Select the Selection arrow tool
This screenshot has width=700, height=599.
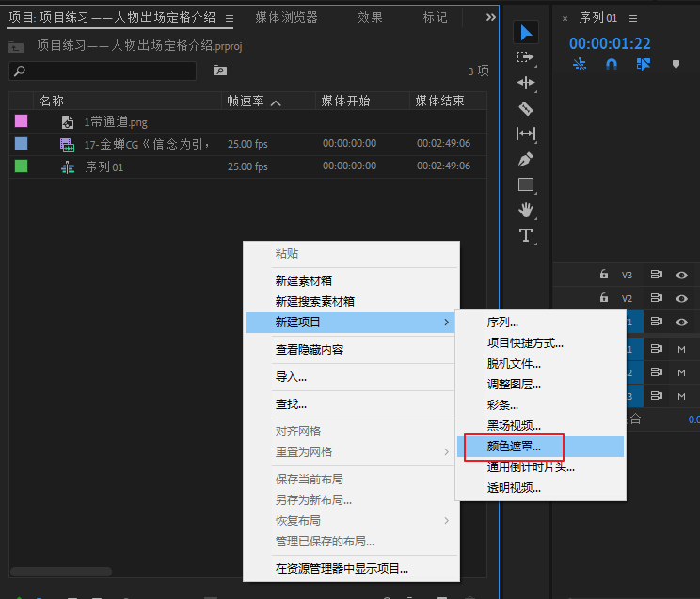526,33
